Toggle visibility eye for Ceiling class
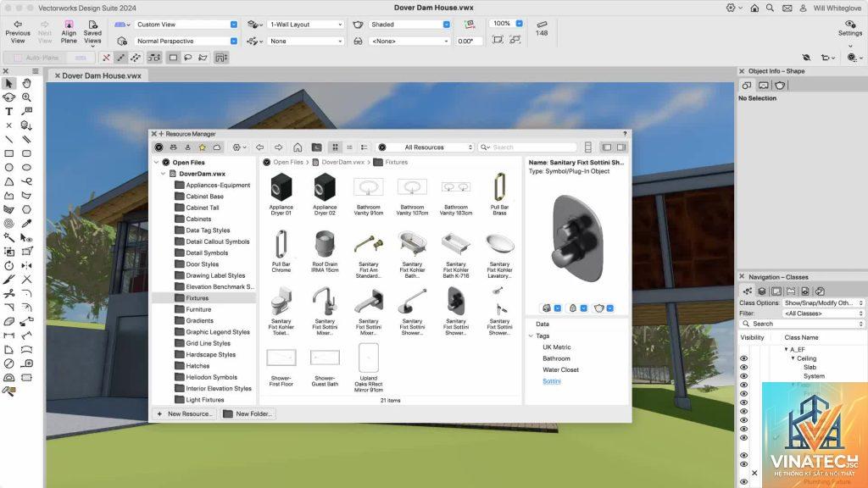 (x=743, y=358)
